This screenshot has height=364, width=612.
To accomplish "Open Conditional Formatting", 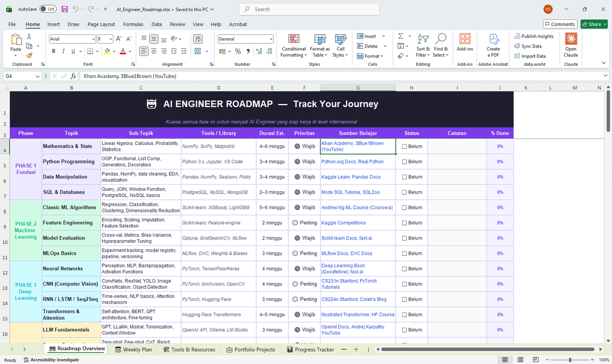I will coord(293,46).
